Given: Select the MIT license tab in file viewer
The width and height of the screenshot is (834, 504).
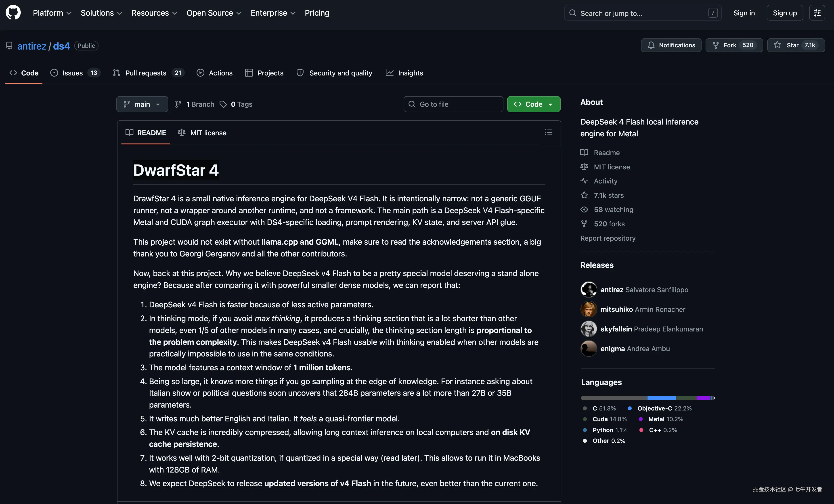Looking at the screenshot, I should pos(202,133).
